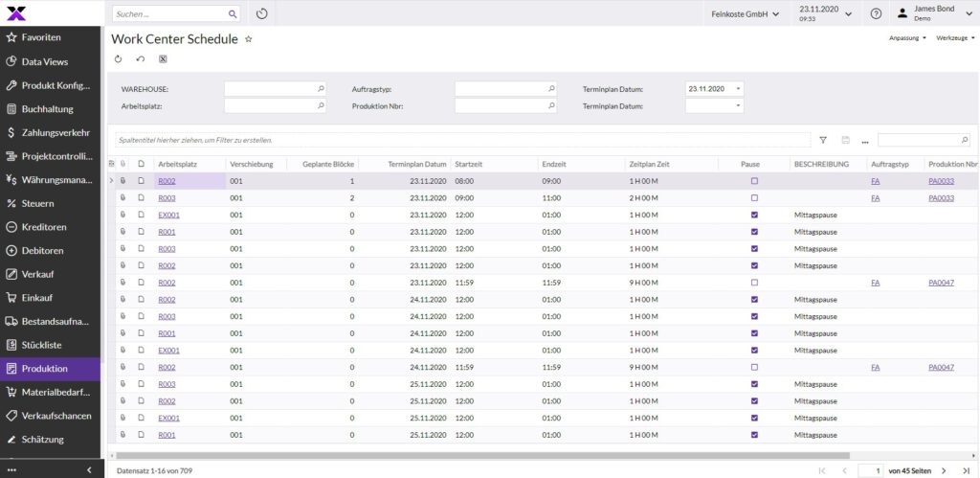This screenshot has width=980, height=478.
Task: Sort by Startzeit column header
Action: point(469,164)
